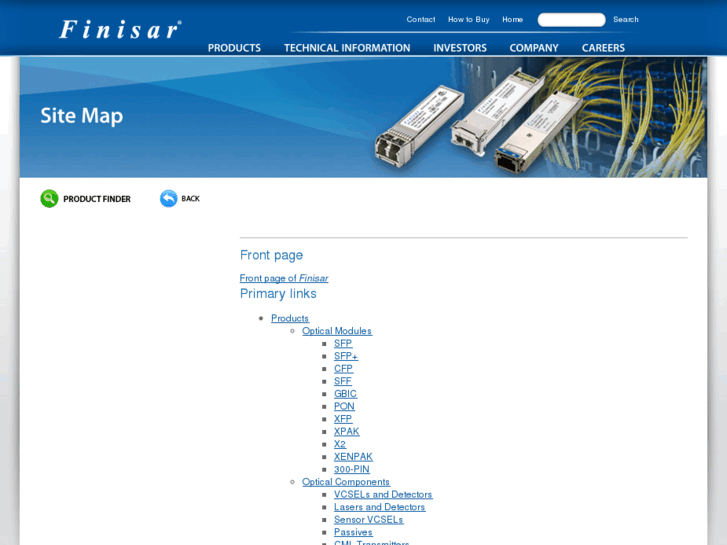Image resolution: width=727 pixels, height=545 pixels.
Task: Click the Home link in header
Action: click(x=512, y=19)
